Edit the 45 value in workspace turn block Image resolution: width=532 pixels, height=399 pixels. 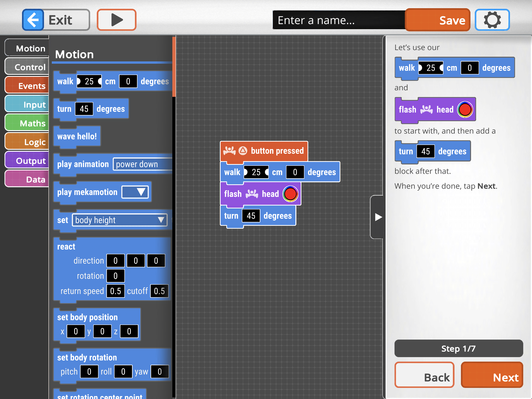point(251,216)
